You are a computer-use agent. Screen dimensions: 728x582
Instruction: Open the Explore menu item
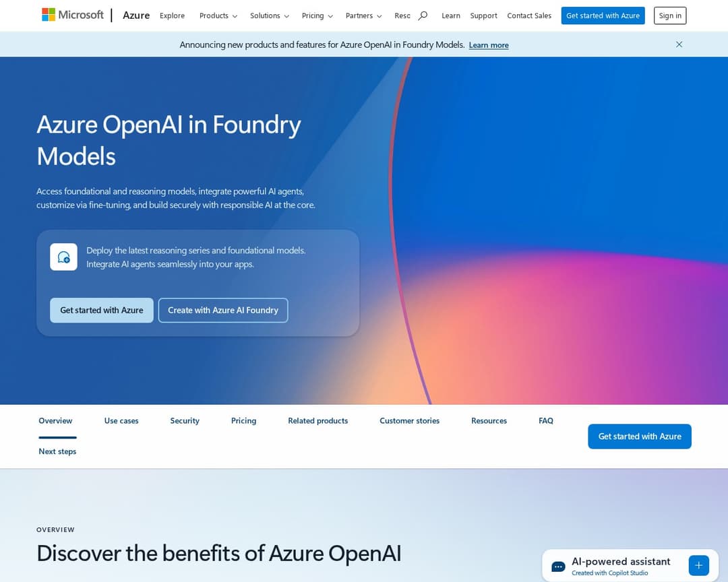click(x=173, y=15)
